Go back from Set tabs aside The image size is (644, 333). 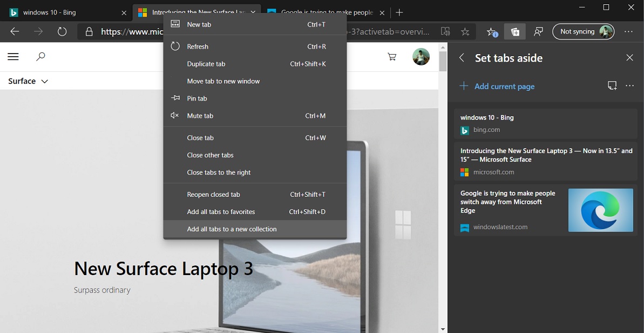point(462,58)
